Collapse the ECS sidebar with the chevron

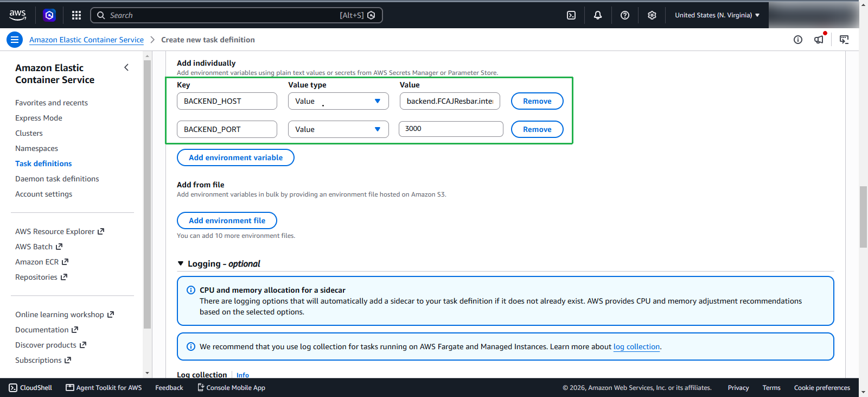[126, 67]
